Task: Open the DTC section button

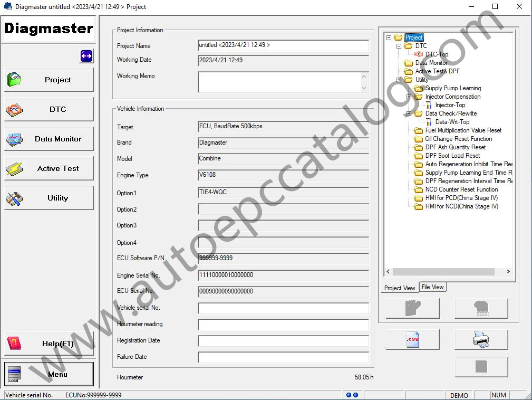Action: [x=49, y=109]
